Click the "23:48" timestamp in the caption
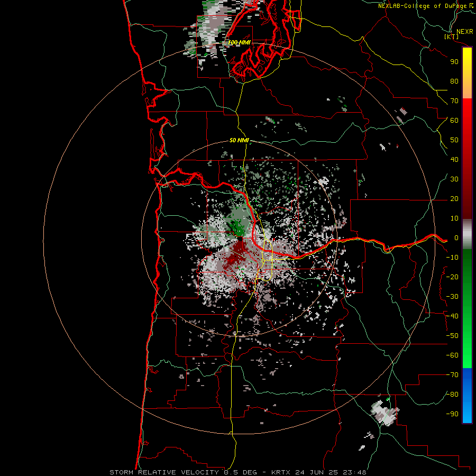Screen dimensions: 476x476 (x=354, y=472)
